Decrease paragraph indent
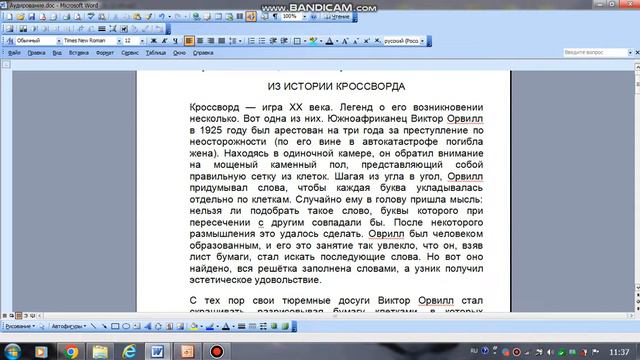Screen dimensions: 640x360 point(273,41)
